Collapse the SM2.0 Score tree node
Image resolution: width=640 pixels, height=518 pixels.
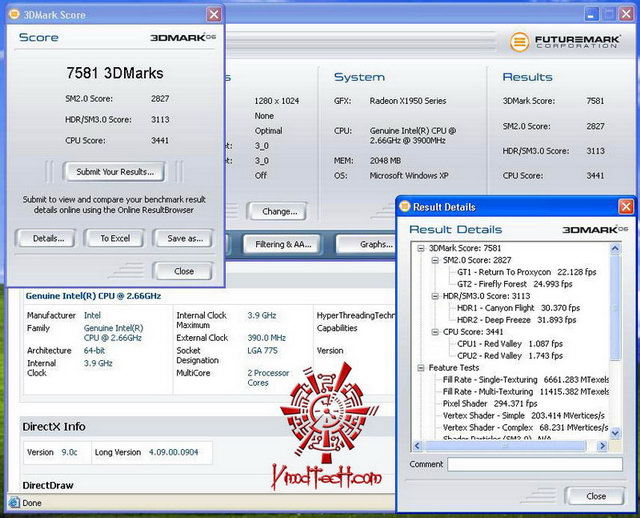[x=434, y=260]
